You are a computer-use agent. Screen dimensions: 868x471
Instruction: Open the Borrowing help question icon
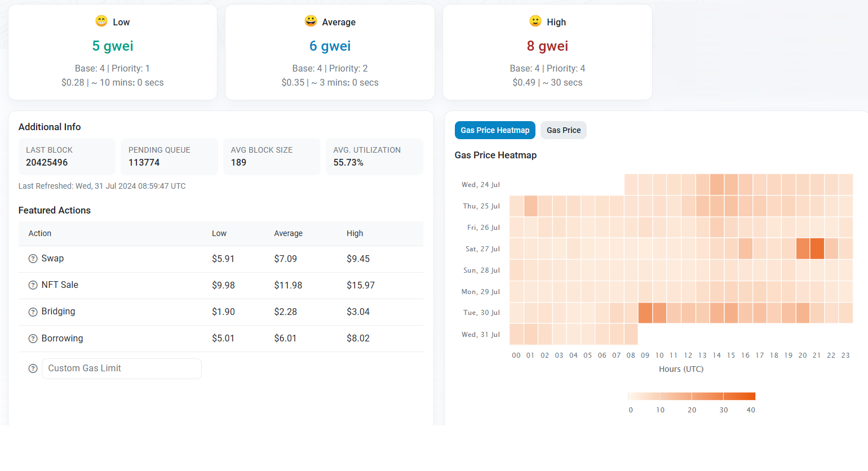point(33,339)
